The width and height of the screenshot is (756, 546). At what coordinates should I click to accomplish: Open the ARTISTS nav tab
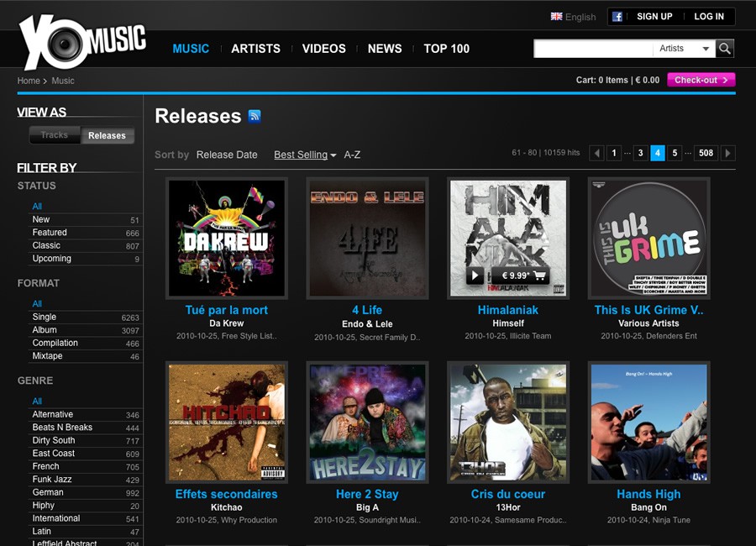click(x=255, y=49)
